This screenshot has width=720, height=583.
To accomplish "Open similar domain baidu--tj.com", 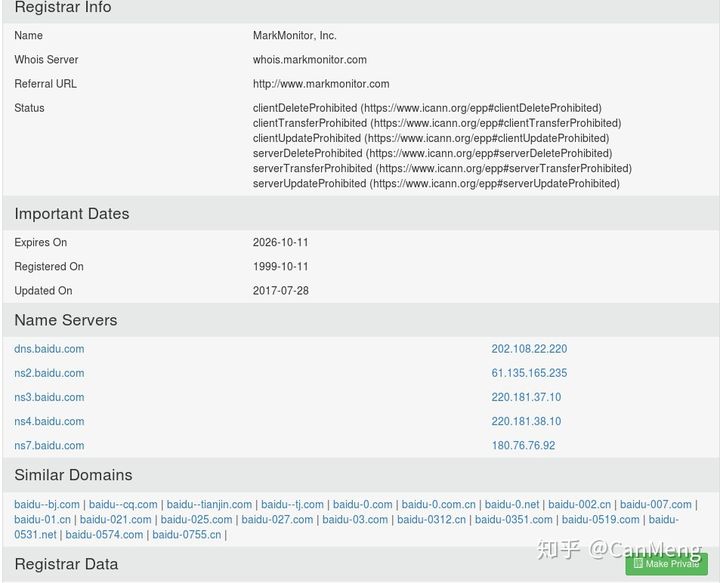I will pyautogui.click(x=292, y=505).
